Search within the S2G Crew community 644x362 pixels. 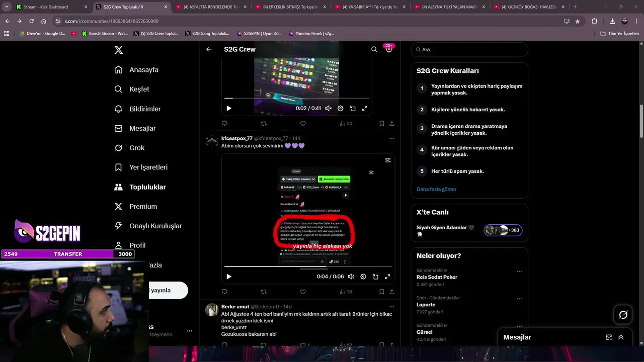coord(374,49)
